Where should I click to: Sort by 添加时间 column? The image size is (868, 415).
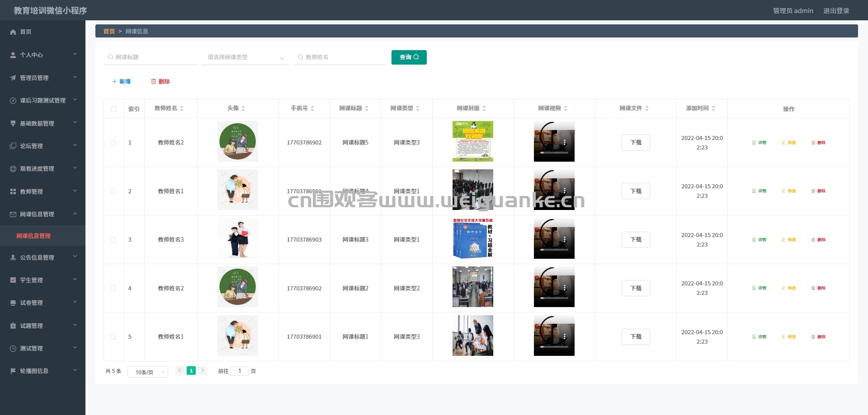coord(713,108)
